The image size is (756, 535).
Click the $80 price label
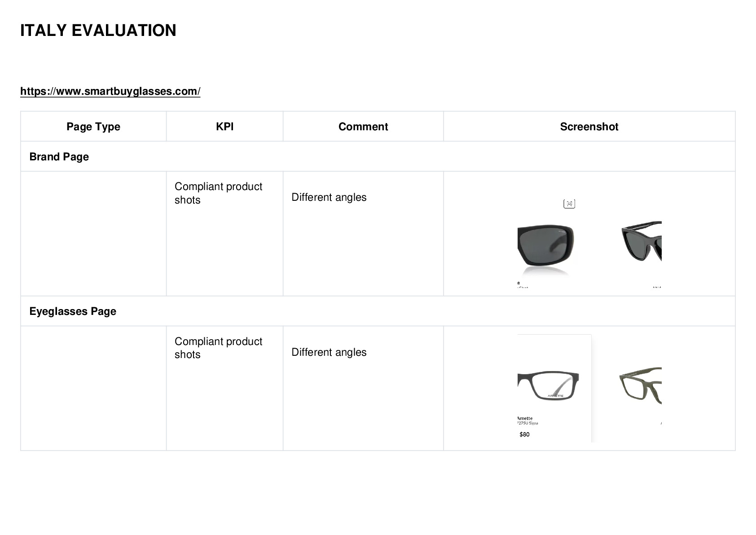coord(524,434)
